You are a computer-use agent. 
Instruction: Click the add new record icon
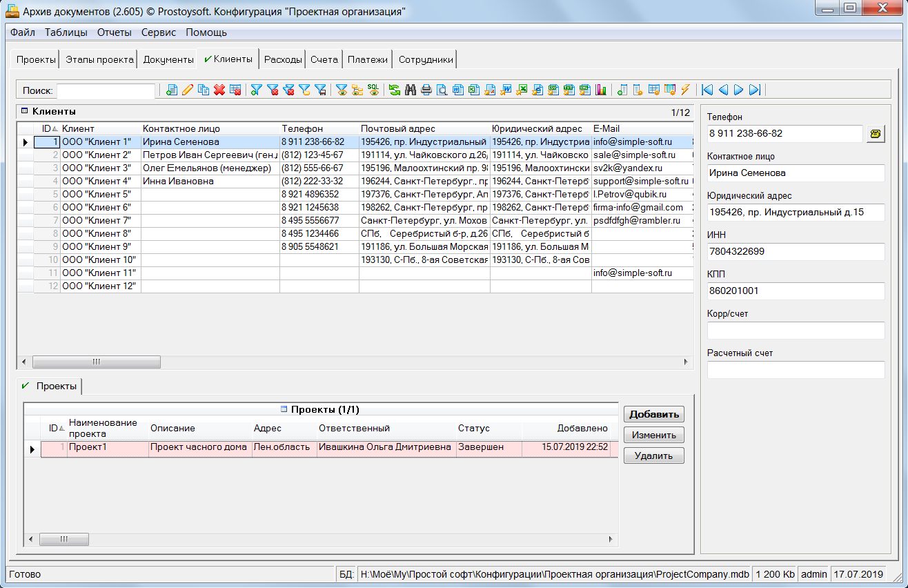pyautogui.click(x=172, y=90)
